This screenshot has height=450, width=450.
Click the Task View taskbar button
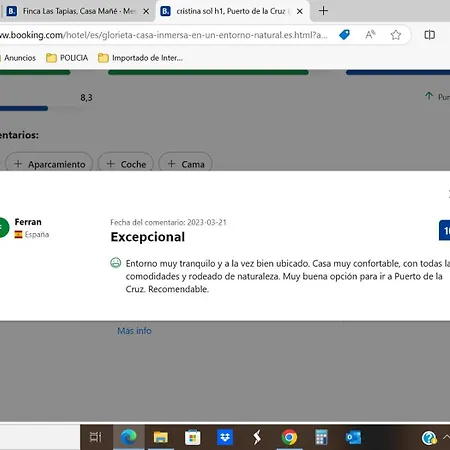96,437
